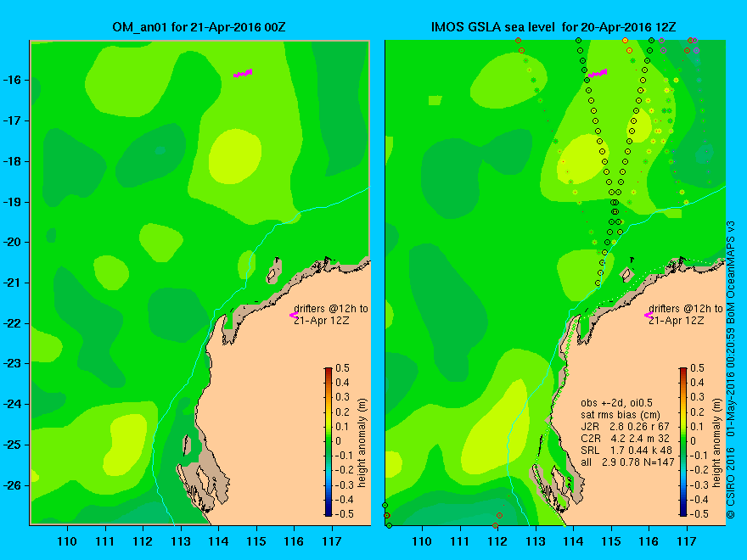Click the vertical CSIRO 2016 BoM OceanMAPS v3 copyright text

(730, 370)
